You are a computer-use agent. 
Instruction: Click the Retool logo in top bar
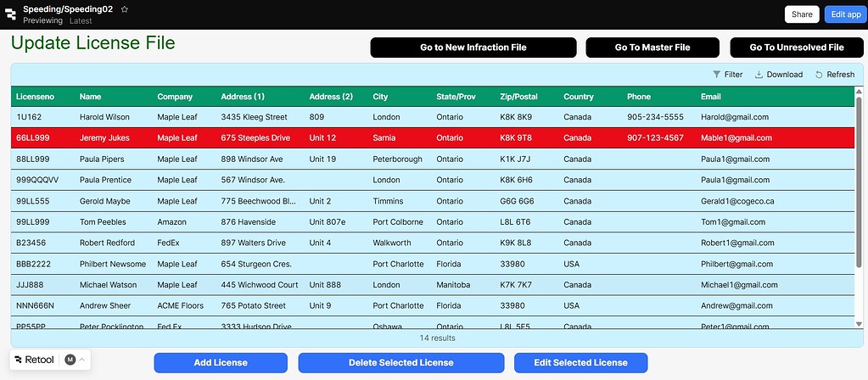(10, 14)
